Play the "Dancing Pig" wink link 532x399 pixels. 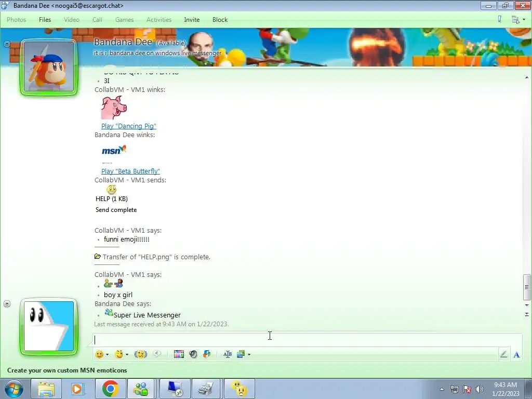click(129, 126)
